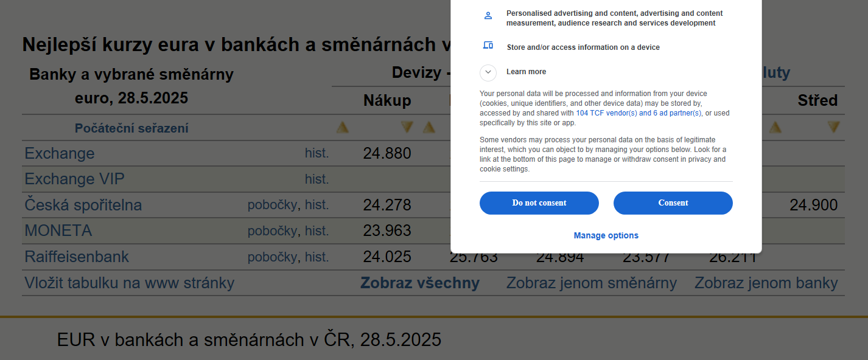Open 104 TCF vendors and ad partners link
This screenshot has width=868, height=360.
(x=639, y=113)
